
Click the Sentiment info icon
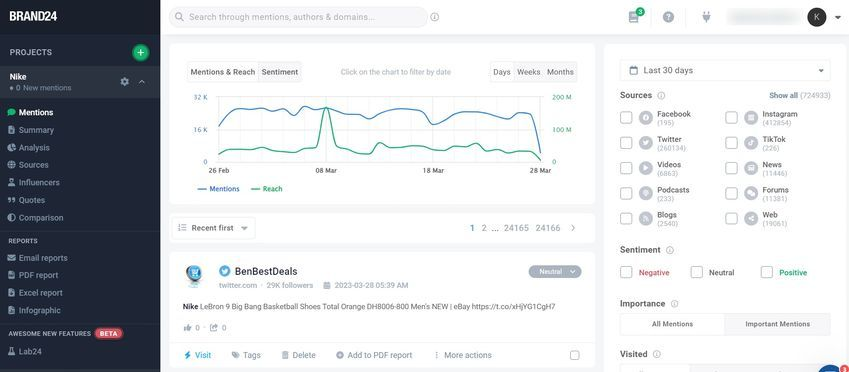(670, 250)
